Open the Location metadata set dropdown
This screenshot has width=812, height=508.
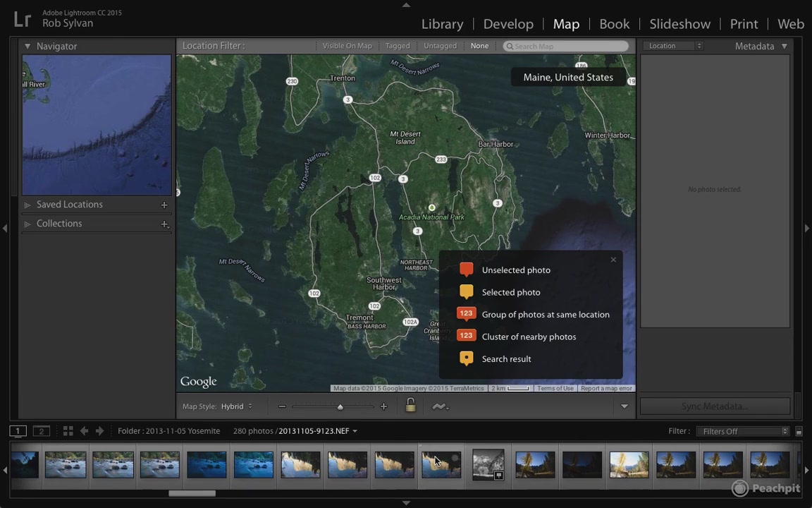tap(672, 46)
